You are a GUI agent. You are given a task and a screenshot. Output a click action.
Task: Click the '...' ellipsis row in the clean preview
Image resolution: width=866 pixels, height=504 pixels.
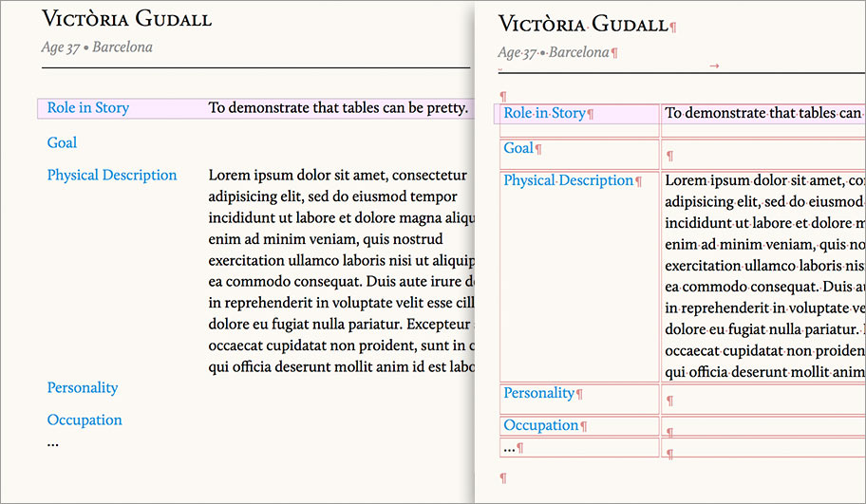(x=52, y=444)
